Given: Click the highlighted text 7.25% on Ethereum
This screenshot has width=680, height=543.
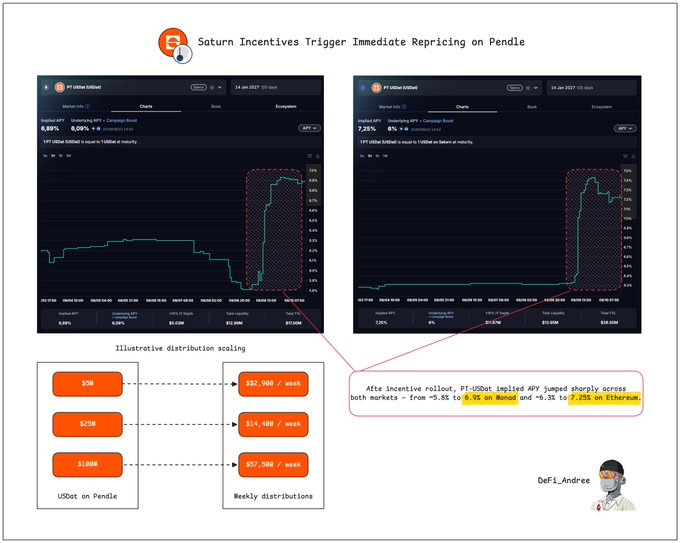Looking at the screenshot, I should tap(605, 398).
